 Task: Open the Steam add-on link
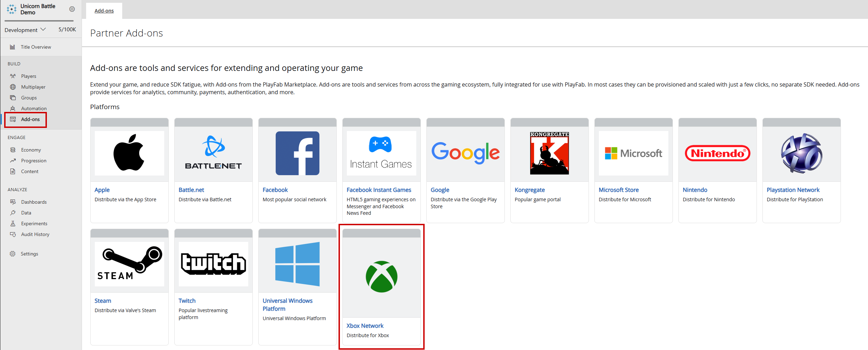[x=103, y=301]
